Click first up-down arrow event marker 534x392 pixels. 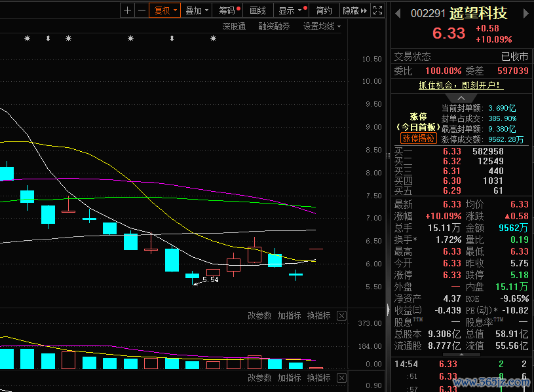pos(48,39)
